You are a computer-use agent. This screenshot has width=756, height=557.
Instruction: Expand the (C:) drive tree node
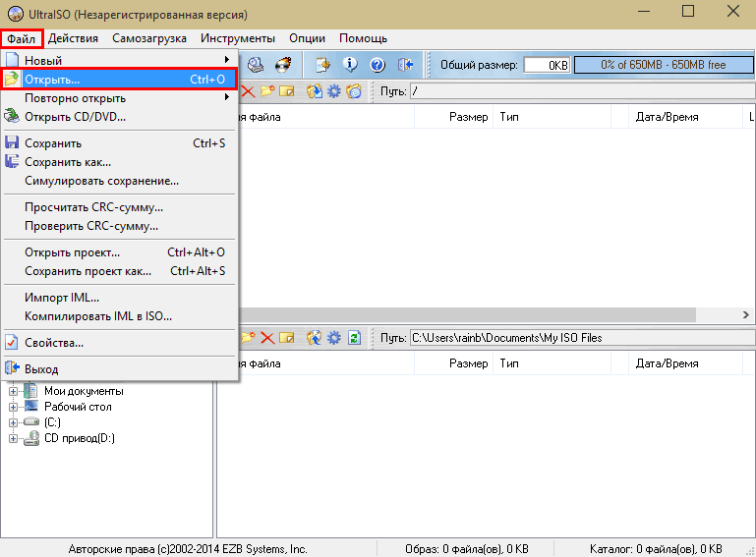[x=13, y=422]
